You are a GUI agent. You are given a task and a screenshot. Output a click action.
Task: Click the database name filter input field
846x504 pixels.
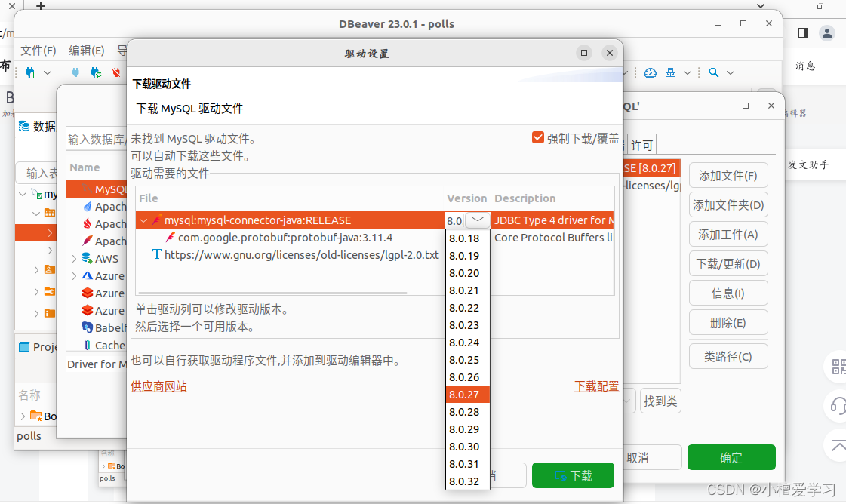pyautogui.click(x=96, y=140)
